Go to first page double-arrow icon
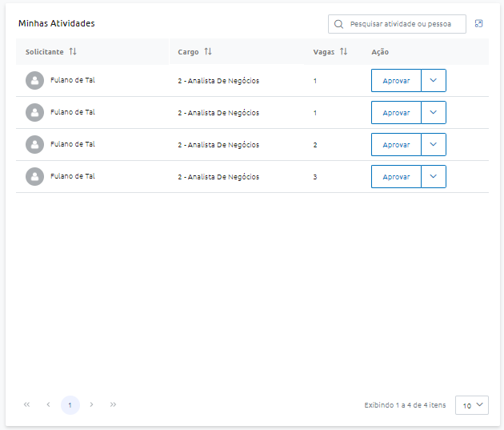The height and width of the screenshot is (430, 504). coord(26,405)
